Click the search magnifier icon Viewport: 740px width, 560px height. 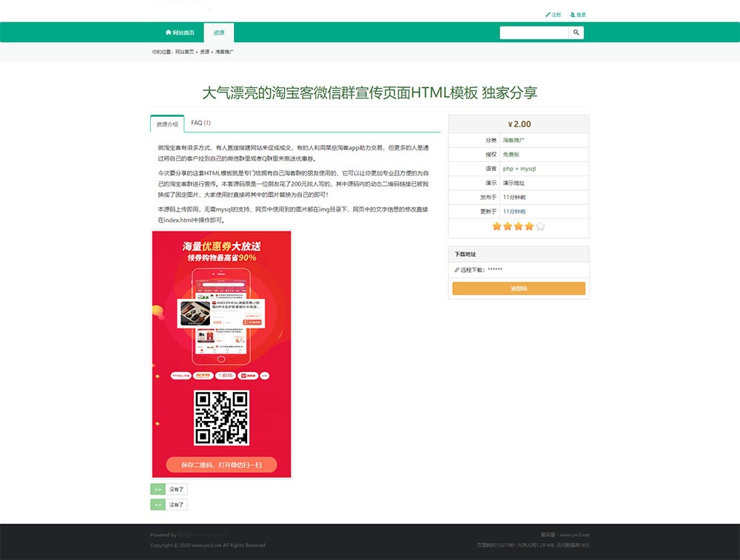coord(576,33)
